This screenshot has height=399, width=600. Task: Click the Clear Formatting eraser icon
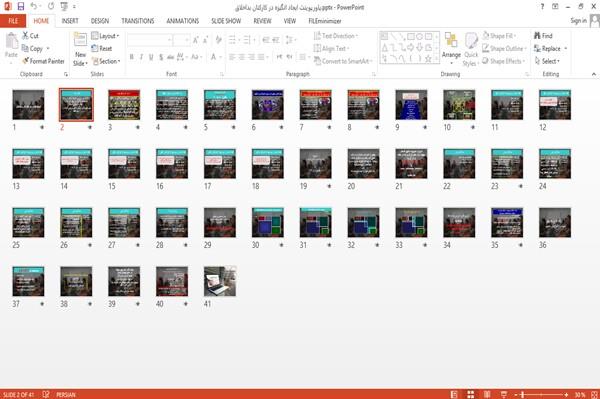point(218,39)
